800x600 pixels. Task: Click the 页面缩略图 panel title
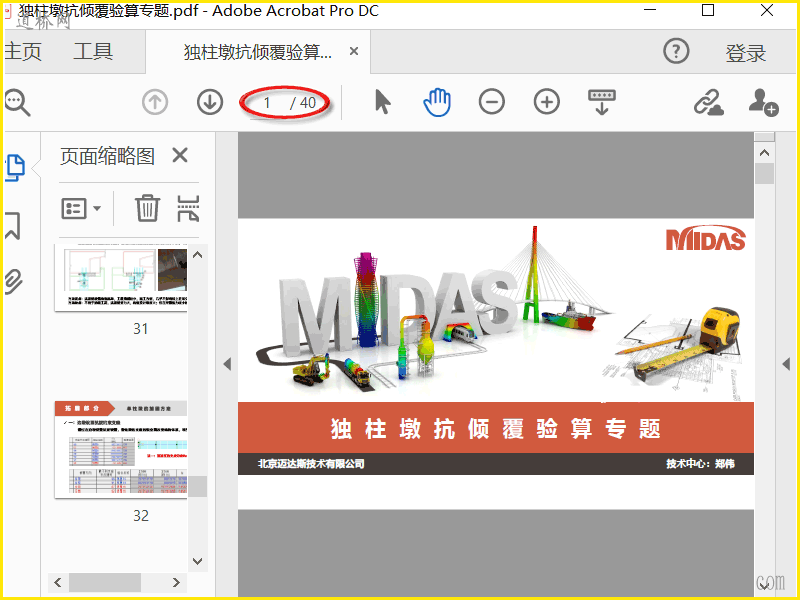107,156
